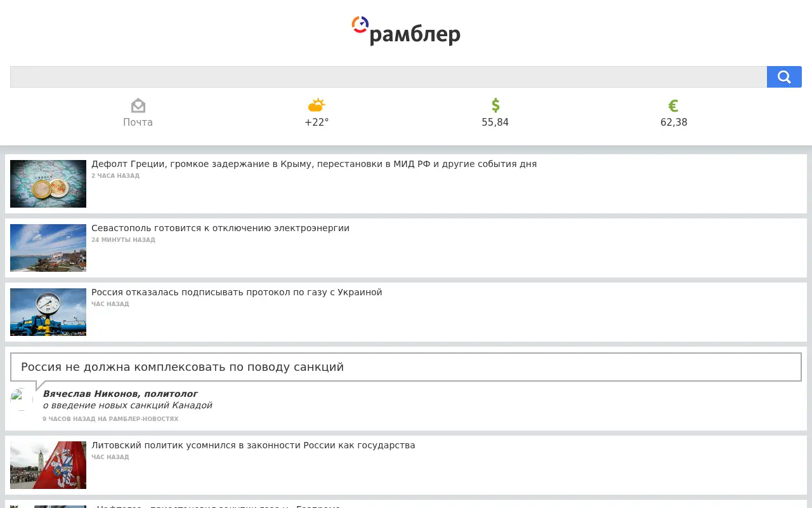Image resolution: width=812 pixels, height=508 pixels.
Task: Click the weather sun-cloud icon
Action: tap(317, 105)
